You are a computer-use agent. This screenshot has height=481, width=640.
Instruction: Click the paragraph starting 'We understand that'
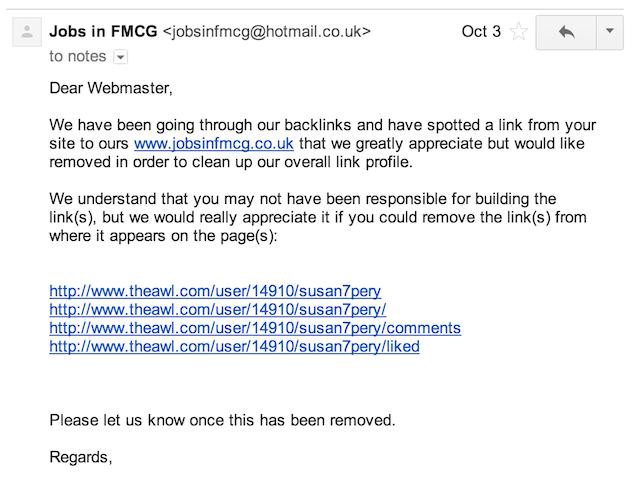(x=318, y=217)
